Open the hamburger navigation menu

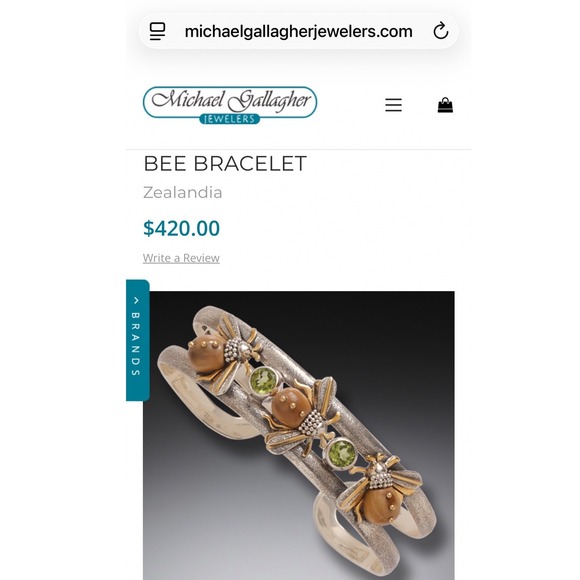click(x=393, y=105)
